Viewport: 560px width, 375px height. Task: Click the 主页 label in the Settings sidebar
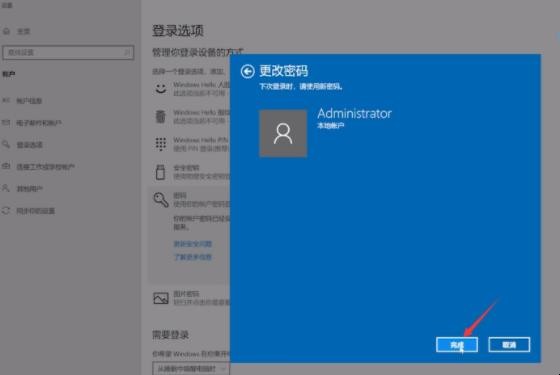24,32
